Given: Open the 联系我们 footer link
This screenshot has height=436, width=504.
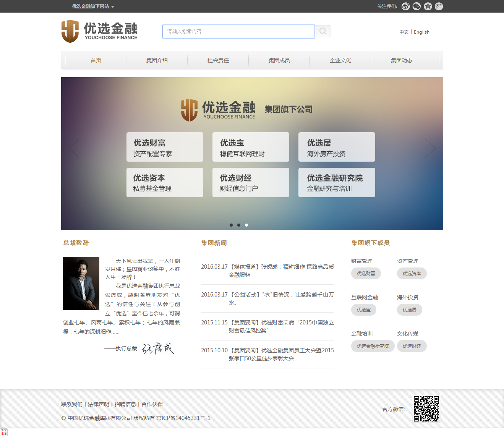Looking at the screenshot, I should (72, 404).
